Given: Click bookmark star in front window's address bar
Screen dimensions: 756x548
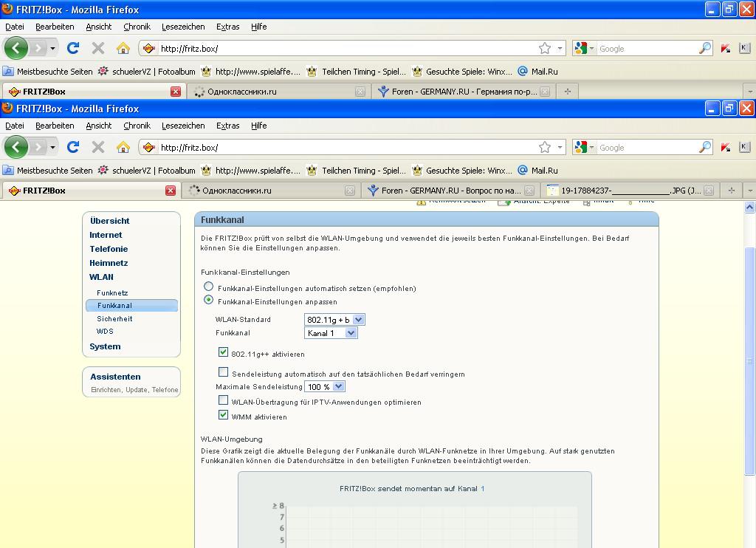Looking at the screenshot, I should [x=545, y=147].
